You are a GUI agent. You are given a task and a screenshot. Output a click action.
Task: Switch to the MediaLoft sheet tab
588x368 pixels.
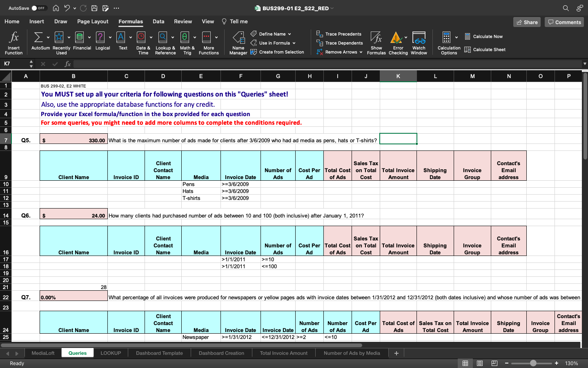point(43,353)
